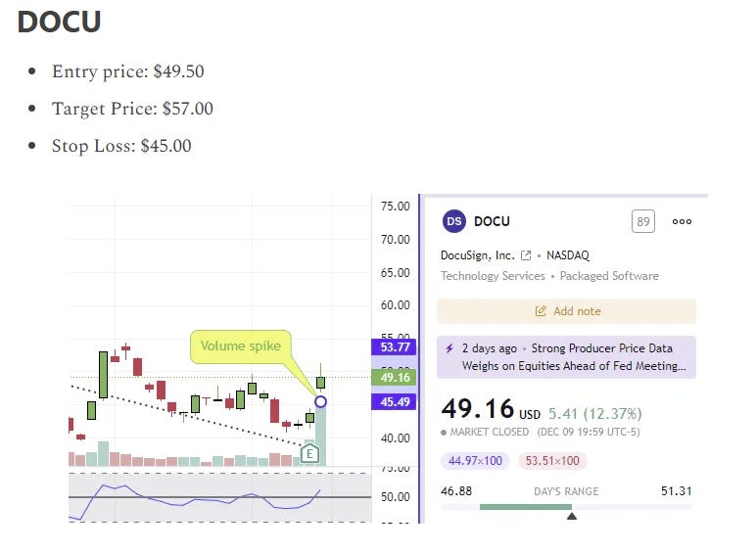Click the NASDAQ exchange label
The height and width of the screenshot is (553, 756).
point(567,255)
